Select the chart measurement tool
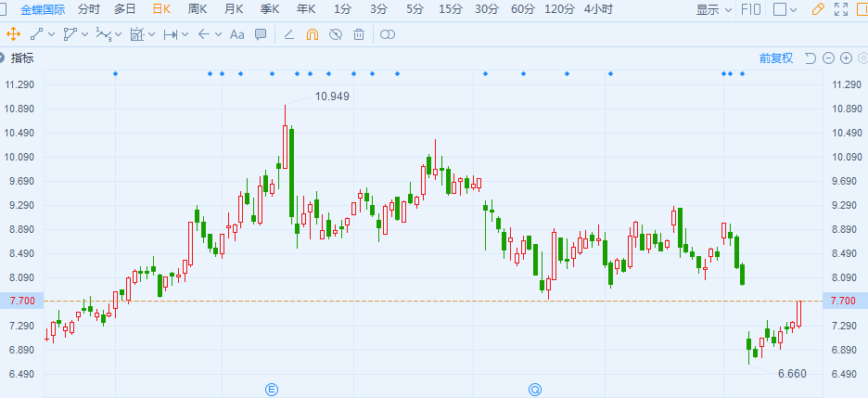Image resolution: width=868 pixels, height=398 pixels. click(x=136, y=34)
